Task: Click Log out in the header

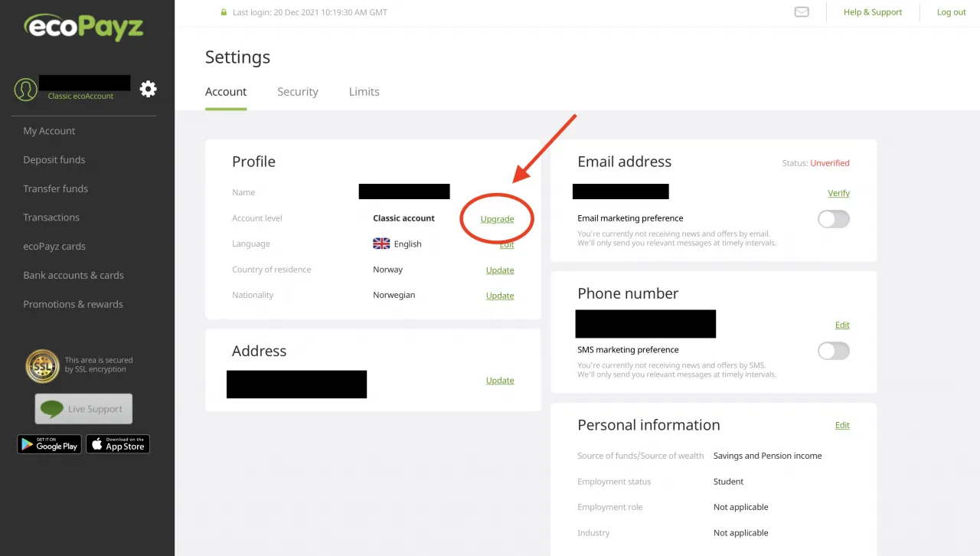Action: tap(951, 12)
